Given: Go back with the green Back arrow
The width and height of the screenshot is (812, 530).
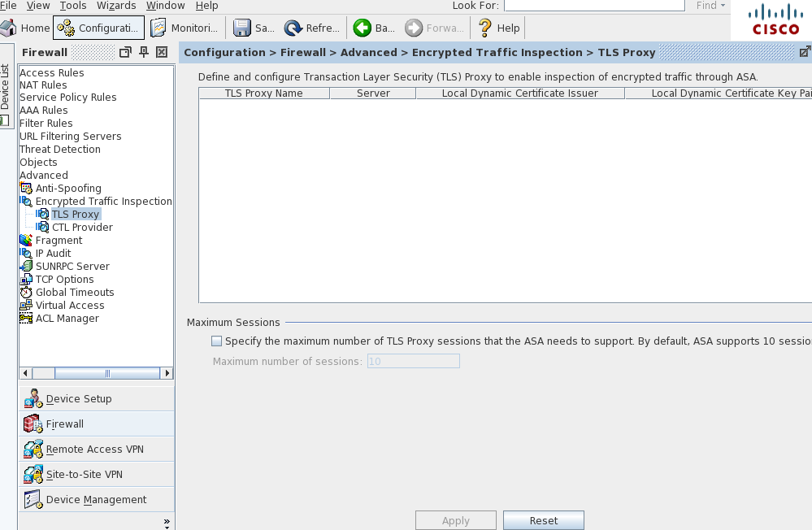Looking at the screenshot, I should point(362,28).
